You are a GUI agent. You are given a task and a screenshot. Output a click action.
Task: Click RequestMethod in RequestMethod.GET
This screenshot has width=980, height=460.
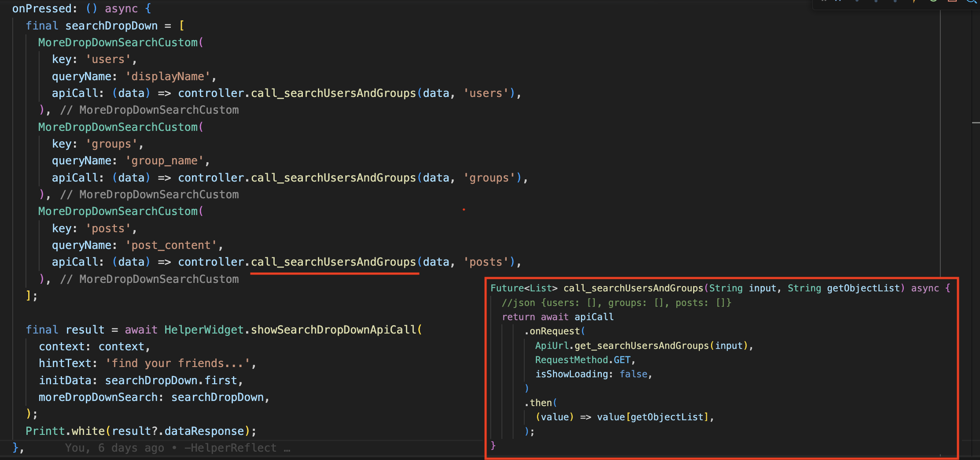(x=571, y=360)
